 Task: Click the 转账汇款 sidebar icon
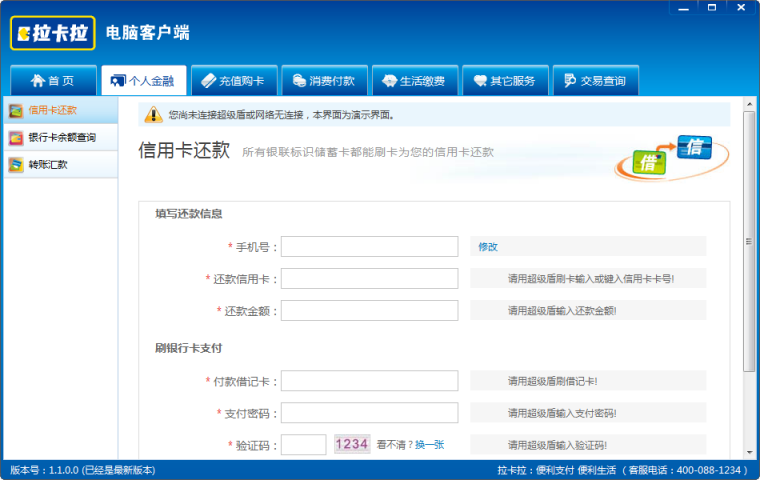(x=16, y=165)
